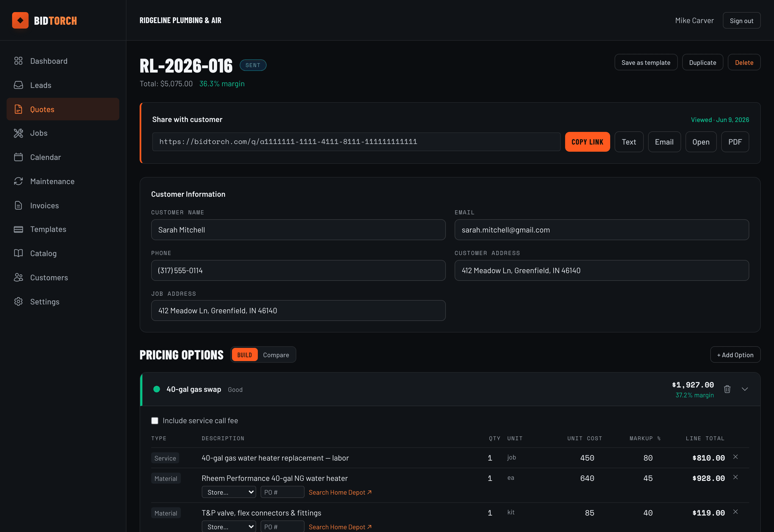Screen dimensions: 774x532
Task: Edit the Job Address field
Action: [298, 311]
